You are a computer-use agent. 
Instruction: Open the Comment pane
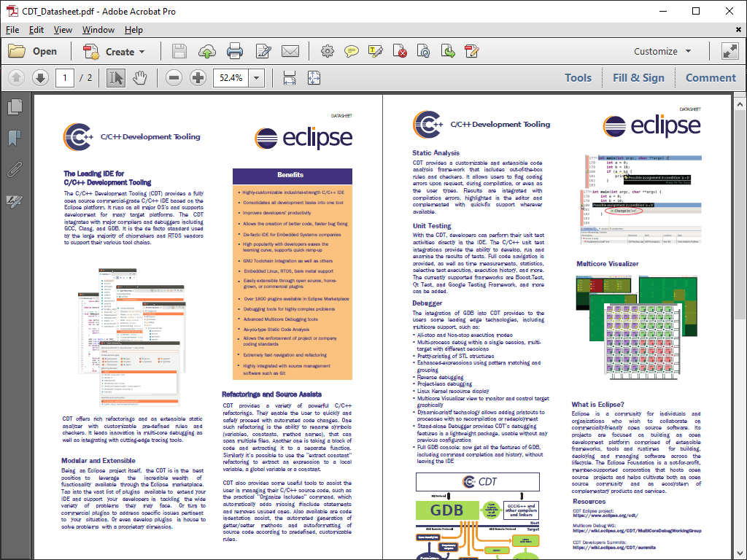coord(711,77)
